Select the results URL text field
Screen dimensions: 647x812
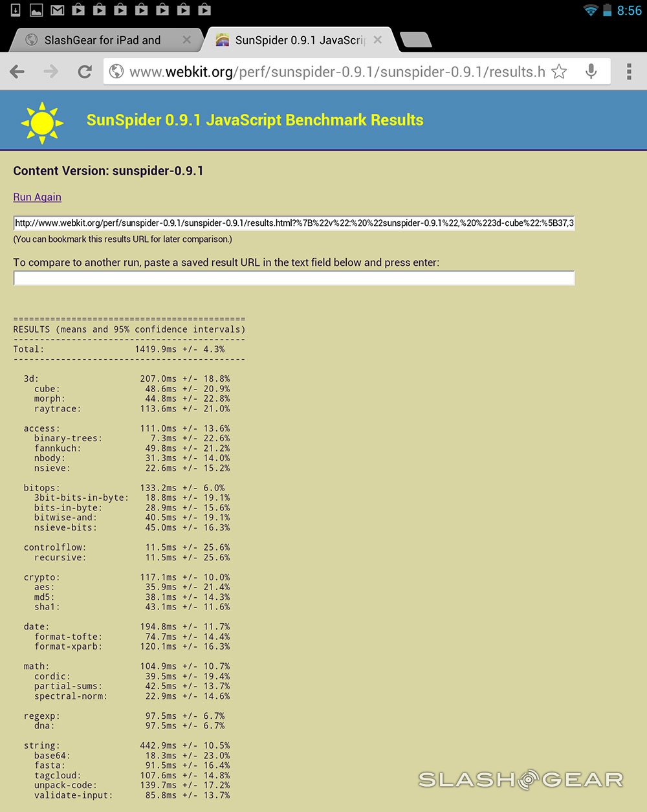[294, 223]
